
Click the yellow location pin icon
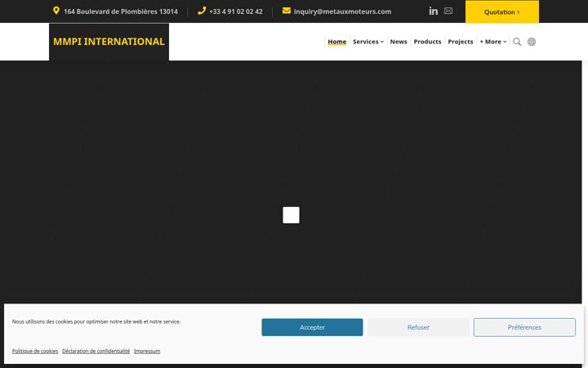[56, 11]
